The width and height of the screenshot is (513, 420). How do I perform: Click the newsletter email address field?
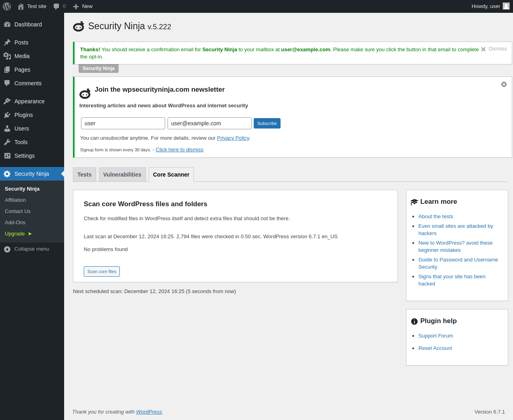pos(210,123)
